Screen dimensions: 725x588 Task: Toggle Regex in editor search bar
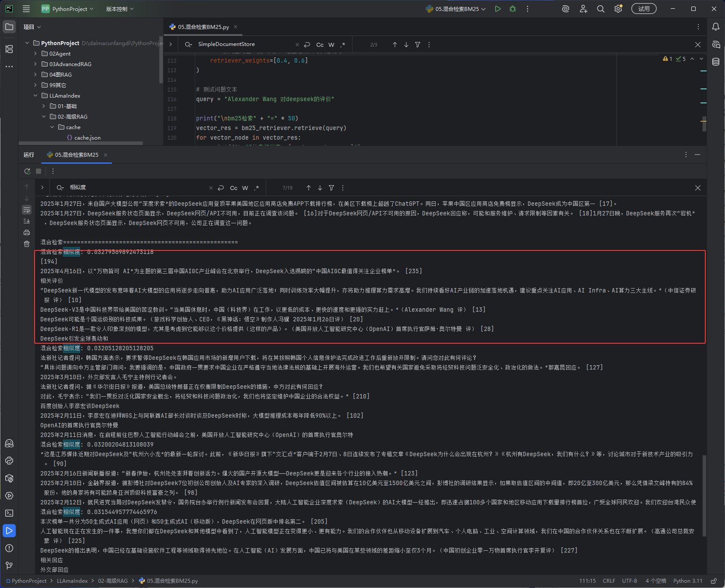coord(343,45)
